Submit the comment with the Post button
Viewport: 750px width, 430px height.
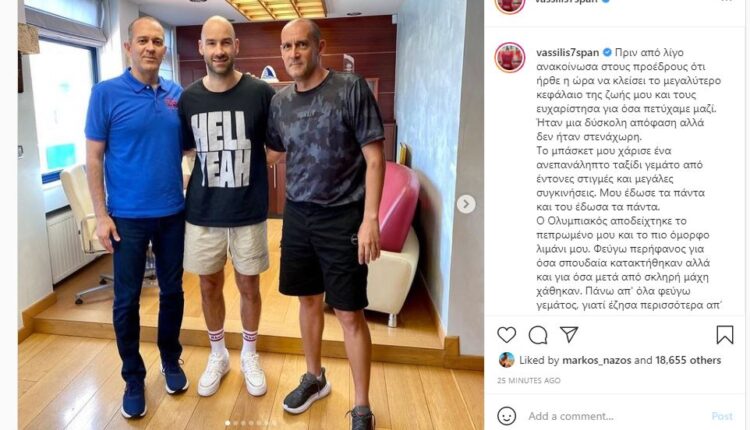click(722, 416)
